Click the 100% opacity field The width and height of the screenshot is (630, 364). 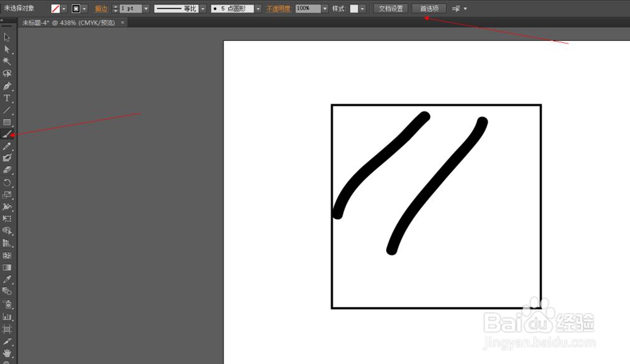tap(308, 8)
